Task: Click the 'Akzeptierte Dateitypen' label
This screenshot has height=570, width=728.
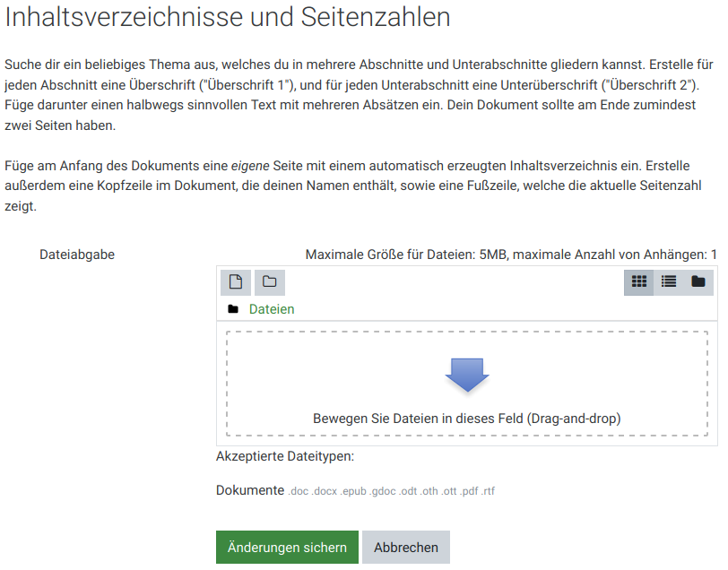Action: pos(285,456)
